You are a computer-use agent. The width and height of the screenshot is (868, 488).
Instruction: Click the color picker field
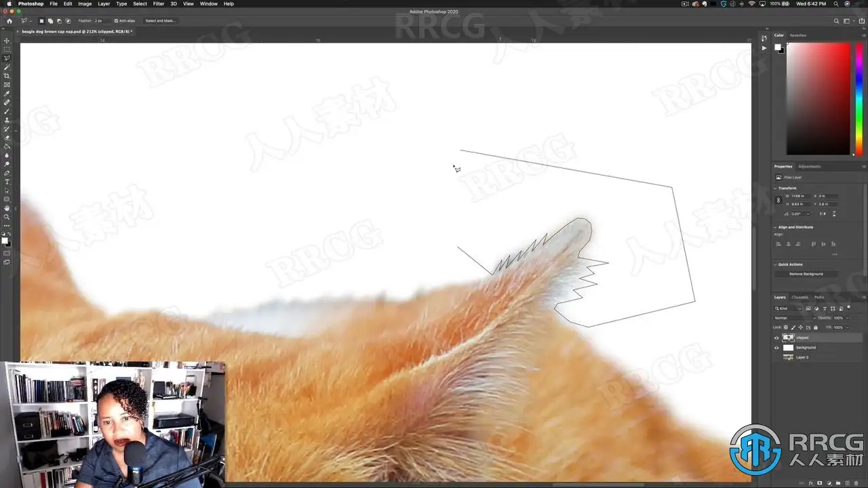818,99
